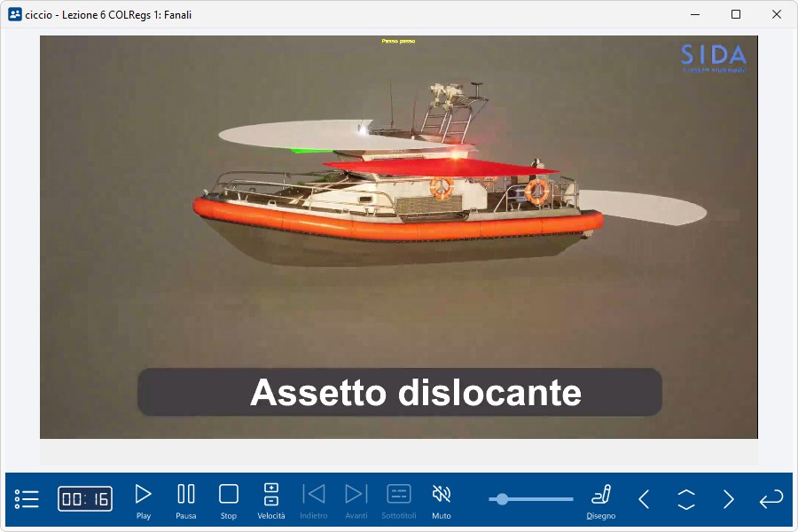Click the volume slider handle
This screenshot has width=798, height=532.
[502, 499]
